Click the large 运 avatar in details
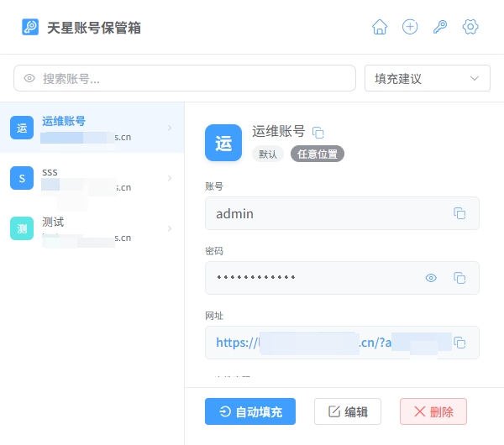 tap(223, 143)
